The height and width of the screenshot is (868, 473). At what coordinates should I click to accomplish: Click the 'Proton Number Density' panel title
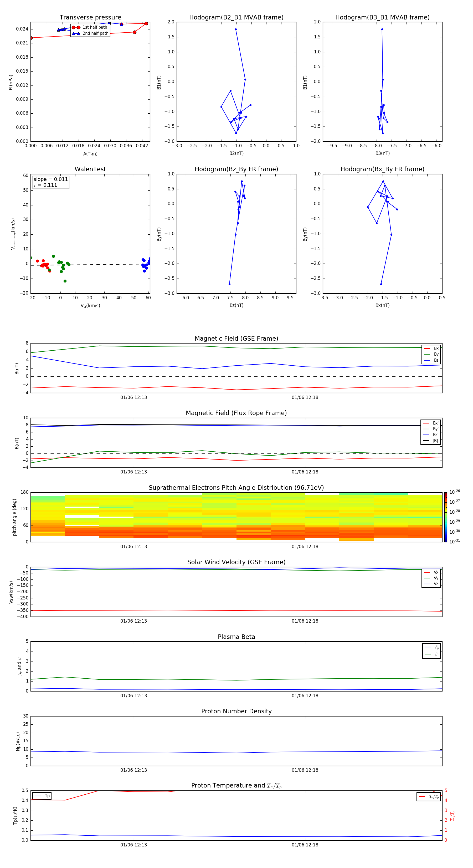click(236, 711)
